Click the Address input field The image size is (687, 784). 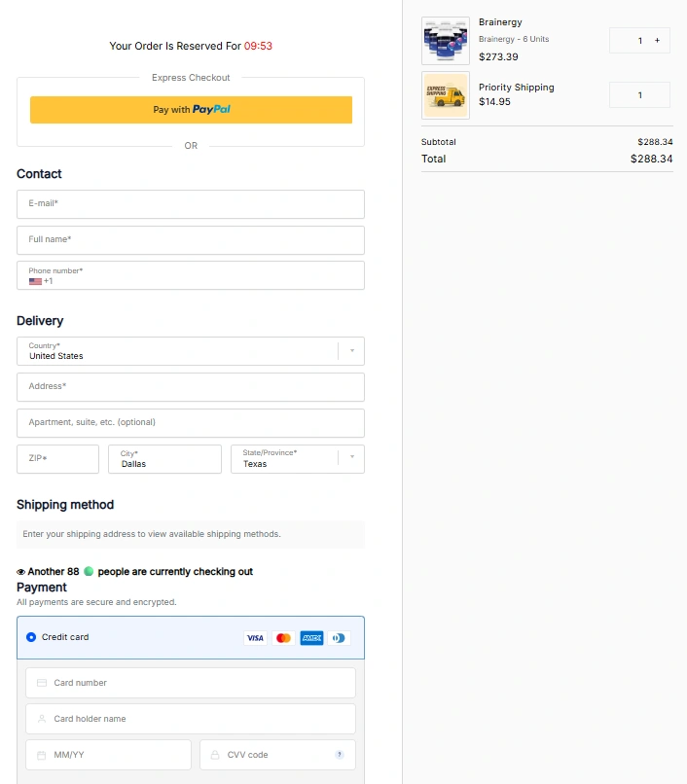(x=190, y=387)
